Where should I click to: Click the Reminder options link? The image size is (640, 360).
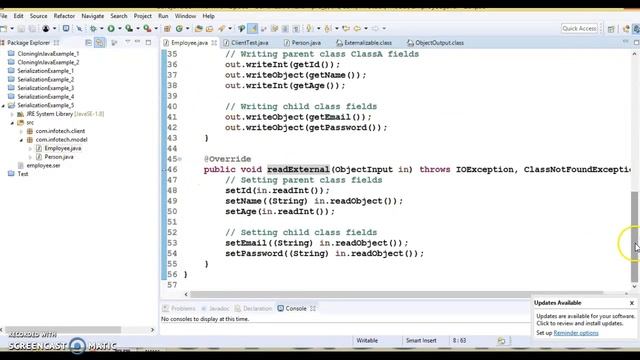coord(576,333)
